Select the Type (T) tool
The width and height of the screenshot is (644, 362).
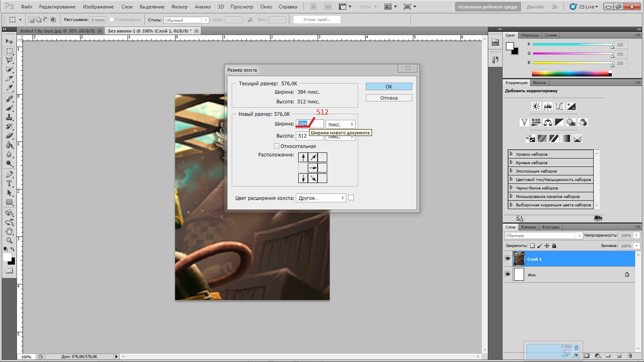coord(9,183)
